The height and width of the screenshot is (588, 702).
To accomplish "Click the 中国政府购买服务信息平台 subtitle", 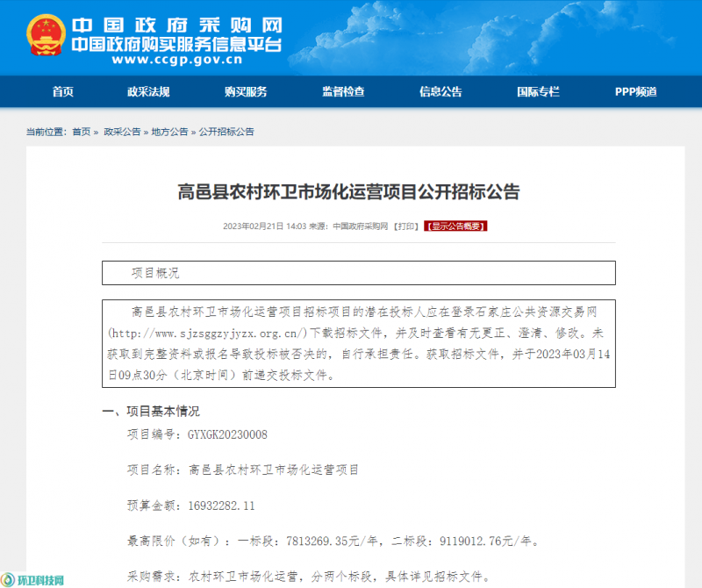I will pyautogui.click(x=176, y=45).
